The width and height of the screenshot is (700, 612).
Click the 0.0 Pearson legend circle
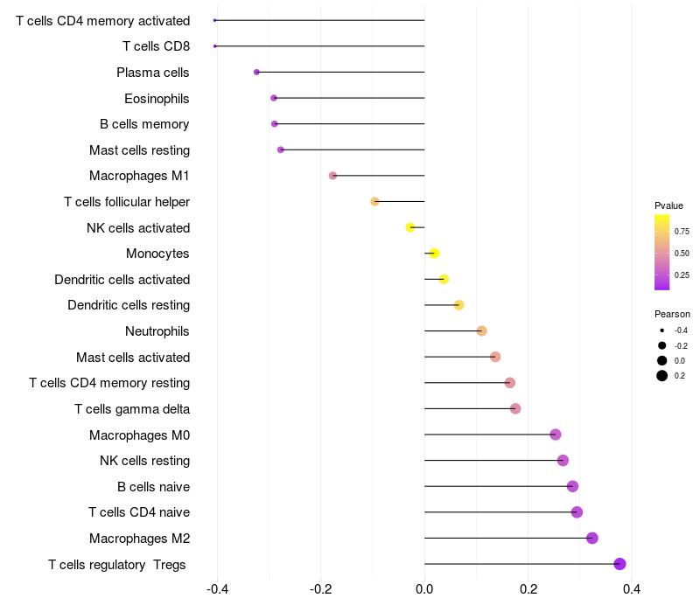point(662,360)
